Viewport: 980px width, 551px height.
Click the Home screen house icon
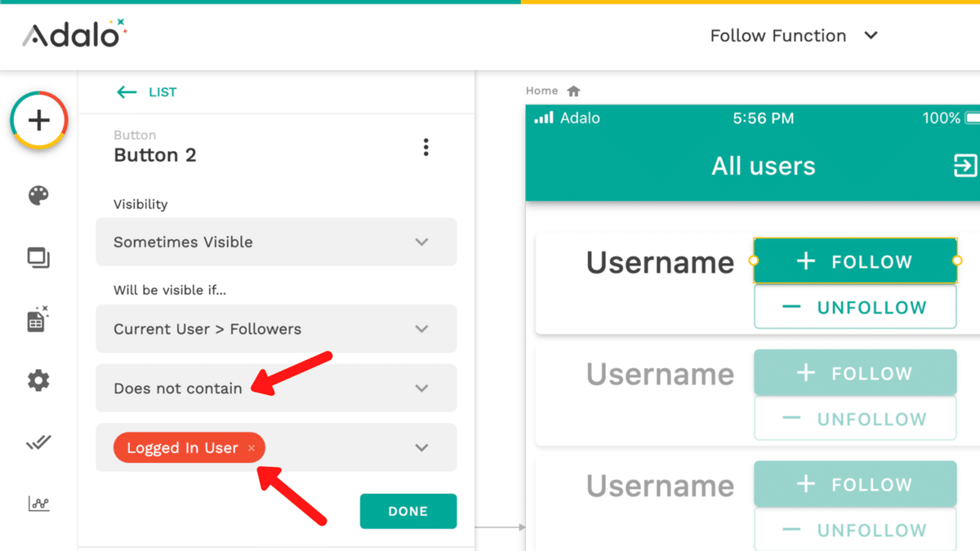coord(573,91)
